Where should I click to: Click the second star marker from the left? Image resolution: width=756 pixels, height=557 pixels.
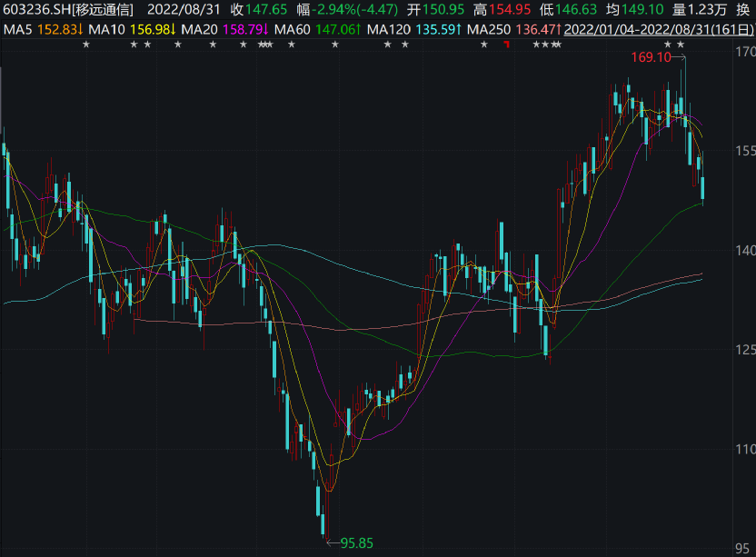tap(134, 45)
